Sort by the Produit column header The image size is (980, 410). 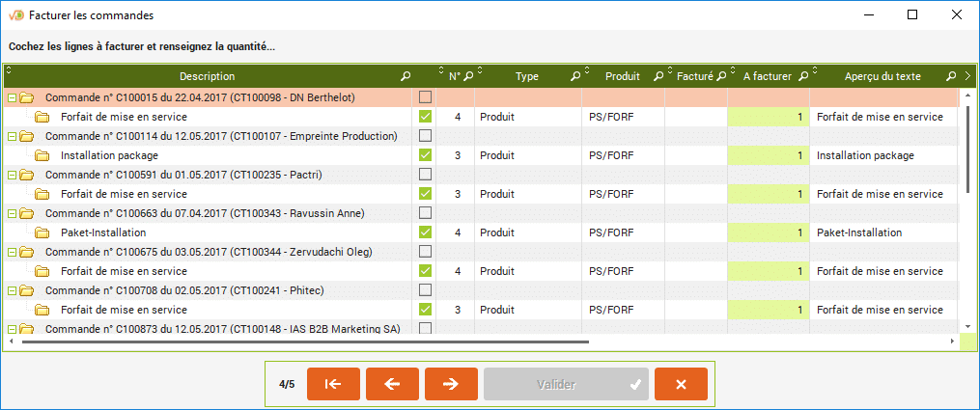tap(622, 76)
